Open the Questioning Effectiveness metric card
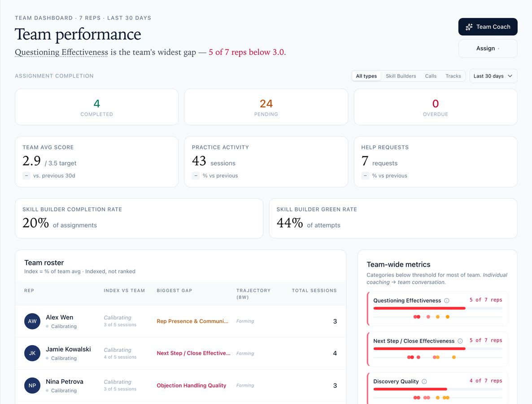Image resolution: width=532 pixels, height=404 pixels. click(x=437, y=308)
